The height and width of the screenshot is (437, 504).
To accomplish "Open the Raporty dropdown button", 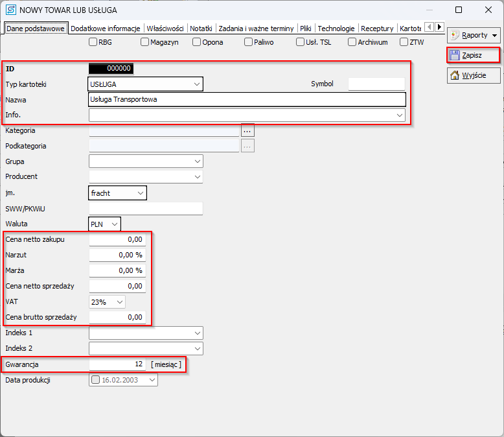I will tap(474, 35).
